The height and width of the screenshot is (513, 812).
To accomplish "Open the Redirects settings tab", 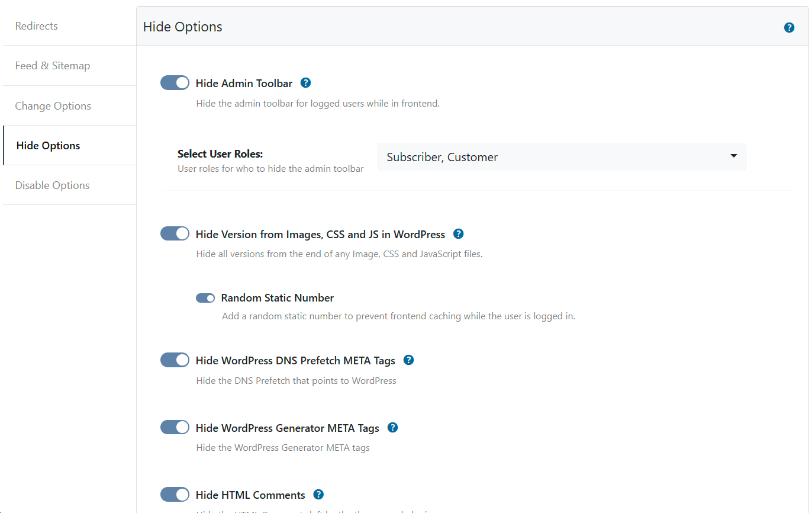I will (69, 26).
